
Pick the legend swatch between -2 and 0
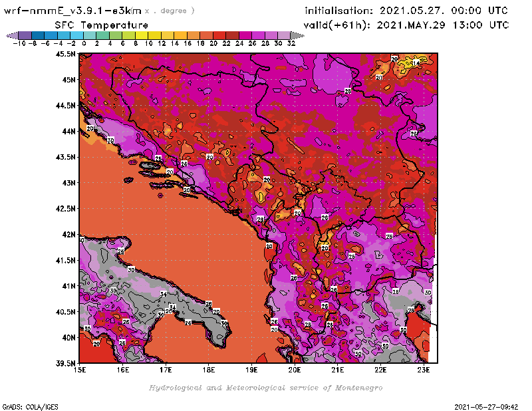click(76, 36)
